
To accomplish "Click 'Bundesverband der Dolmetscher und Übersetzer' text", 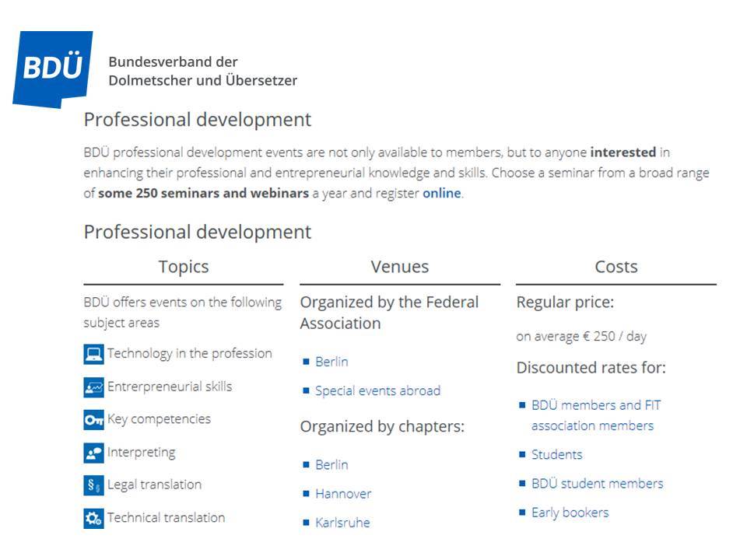I will point(203,72).
